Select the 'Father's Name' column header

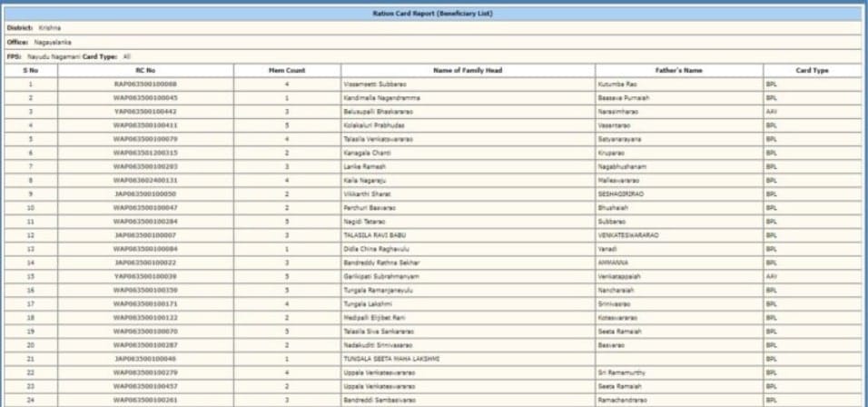coord(678,70)
